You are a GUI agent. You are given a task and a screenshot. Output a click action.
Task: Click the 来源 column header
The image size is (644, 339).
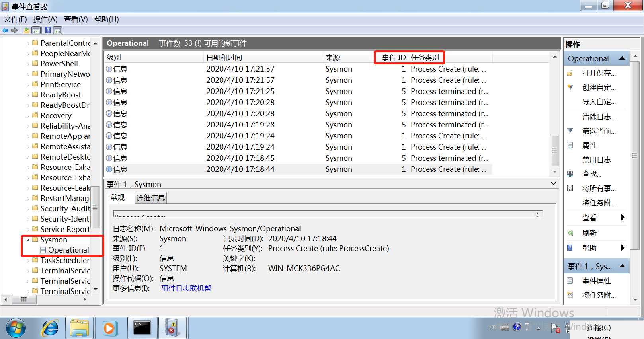click(348, 57)
